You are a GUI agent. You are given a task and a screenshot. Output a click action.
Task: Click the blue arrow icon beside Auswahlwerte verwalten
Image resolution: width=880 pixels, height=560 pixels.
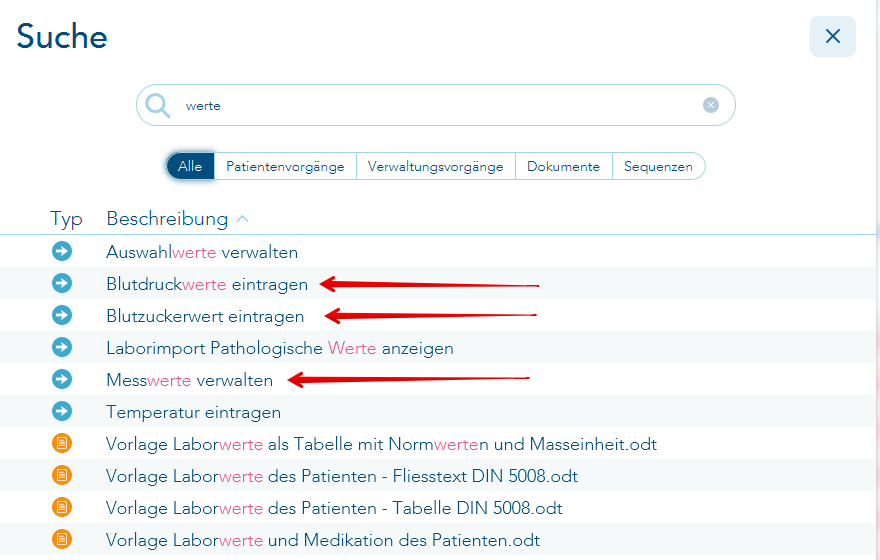click(x=62, y=252)
